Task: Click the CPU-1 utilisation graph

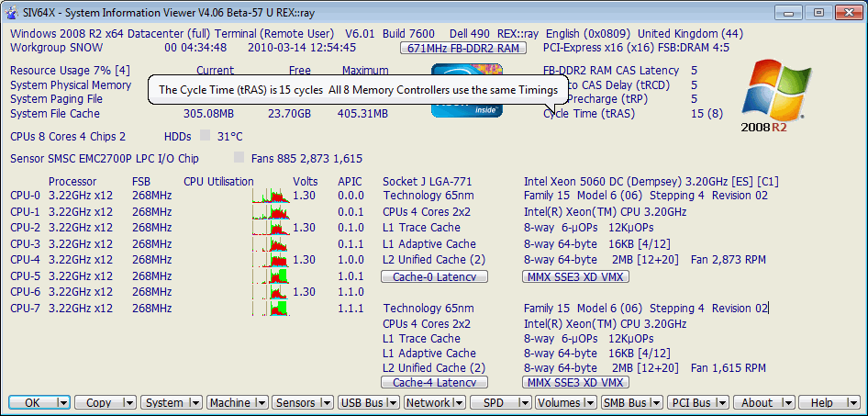Action: 271,211
